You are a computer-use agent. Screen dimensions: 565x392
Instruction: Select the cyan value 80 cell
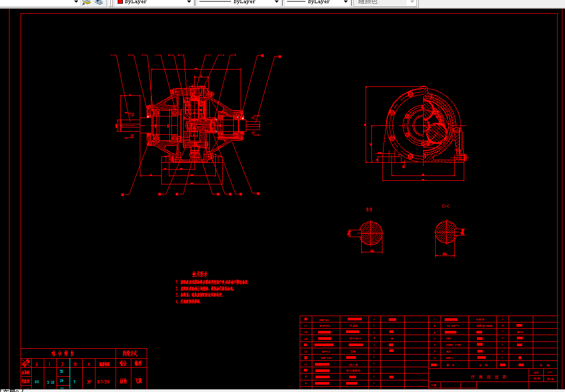(x=37, y=381)
